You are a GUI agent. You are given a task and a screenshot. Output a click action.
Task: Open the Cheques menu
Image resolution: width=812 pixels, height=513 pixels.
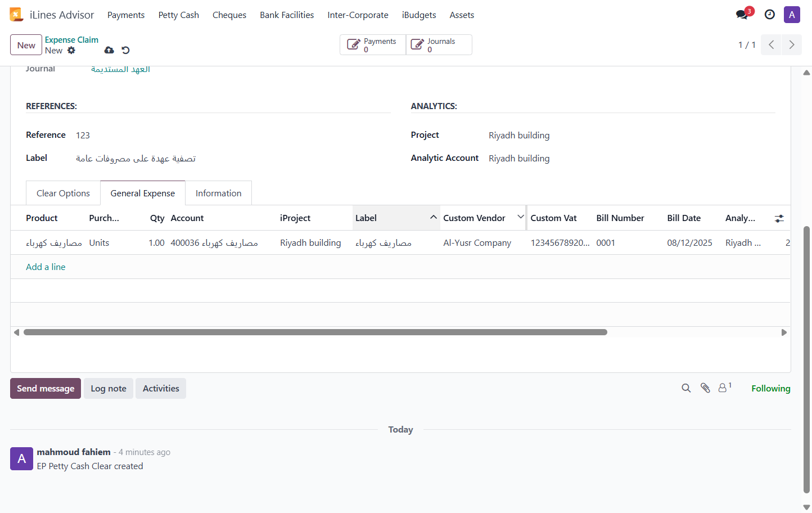[229, 15]
